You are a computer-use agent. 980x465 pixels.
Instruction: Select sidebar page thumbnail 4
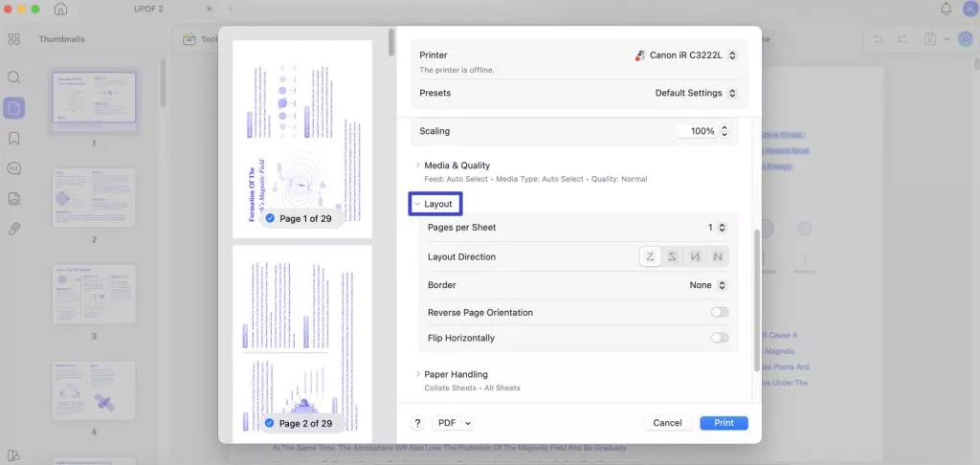(x=94, y=390)
